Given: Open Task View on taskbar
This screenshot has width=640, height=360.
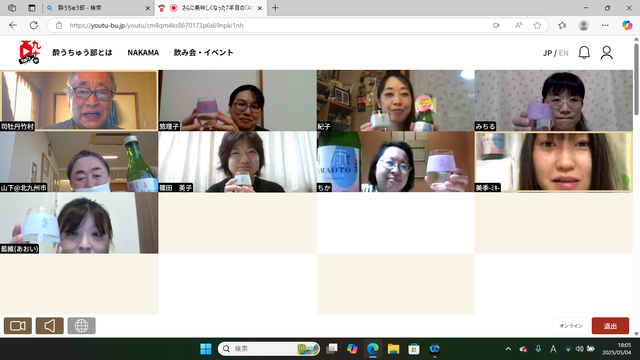Looking at the screenshot, I should pyautogui.click(x=332, y=349).
